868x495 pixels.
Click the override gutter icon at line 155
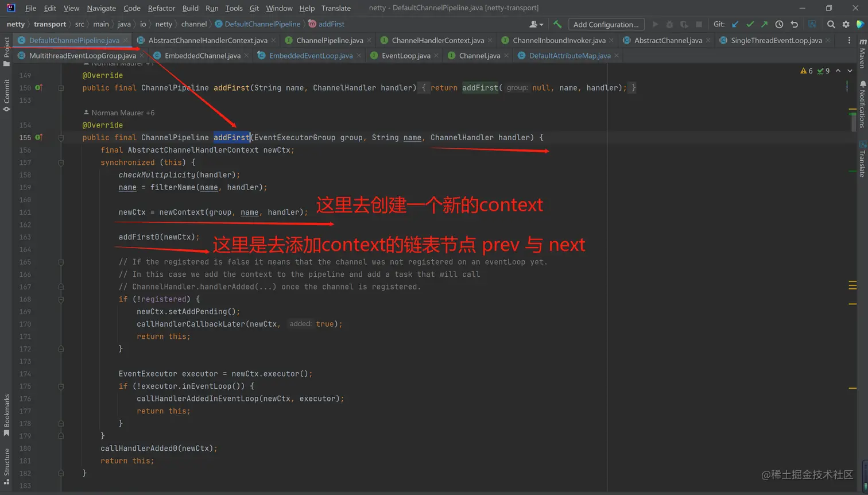pyautogui.click(x=38, y=138)
